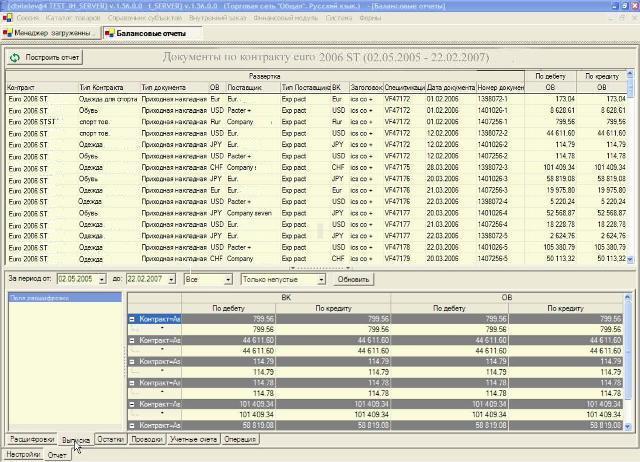Open the Каталог товаров menu
This screenshot has width=640, height=462.
click(x=73, y=18)
